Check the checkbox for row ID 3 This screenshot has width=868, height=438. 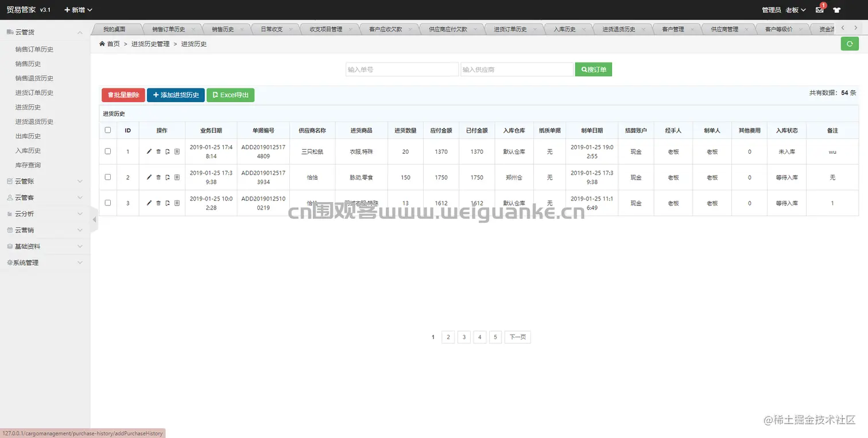[108, 203]
